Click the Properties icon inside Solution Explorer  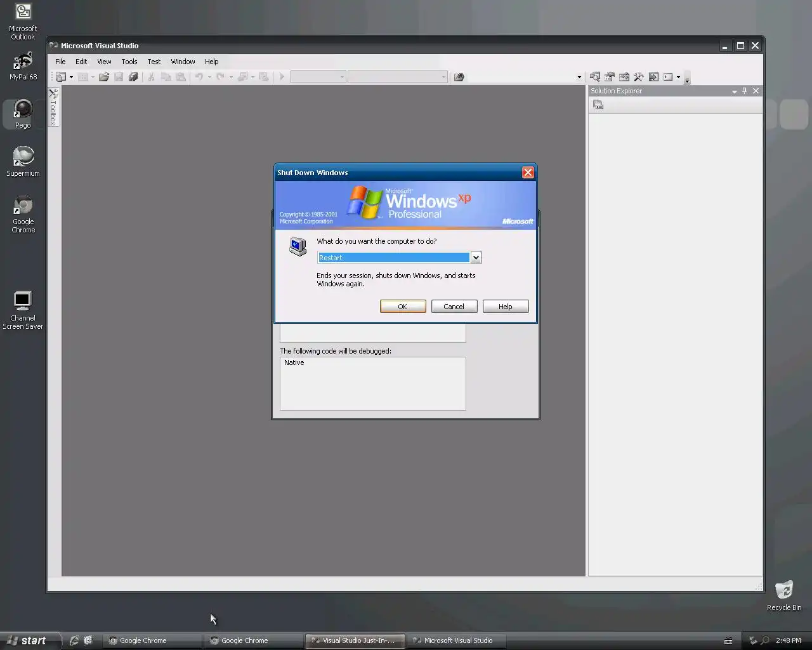(598, 105)
